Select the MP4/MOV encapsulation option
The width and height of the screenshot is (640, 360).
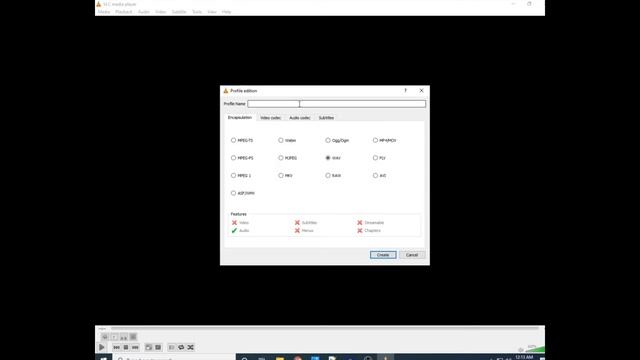[x=384, y=140]
